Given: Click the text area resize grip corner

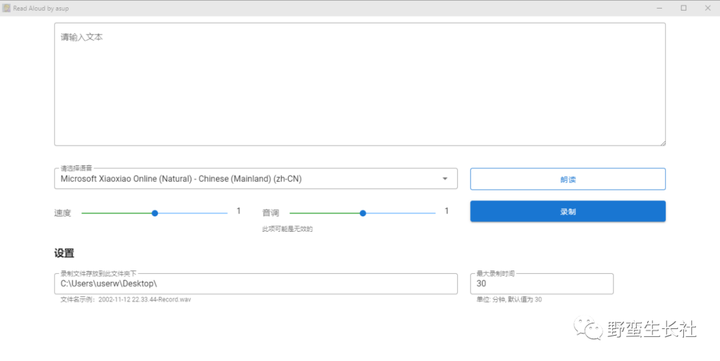Looking at the screenshot, I should [663, 143].
